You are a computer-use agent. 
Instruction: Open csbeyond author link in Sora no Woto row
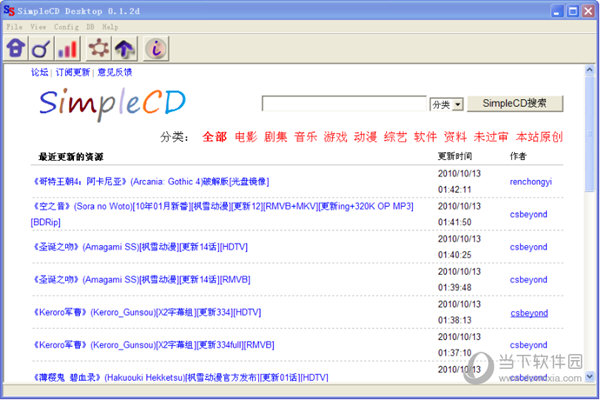click(x=528, y=214)
